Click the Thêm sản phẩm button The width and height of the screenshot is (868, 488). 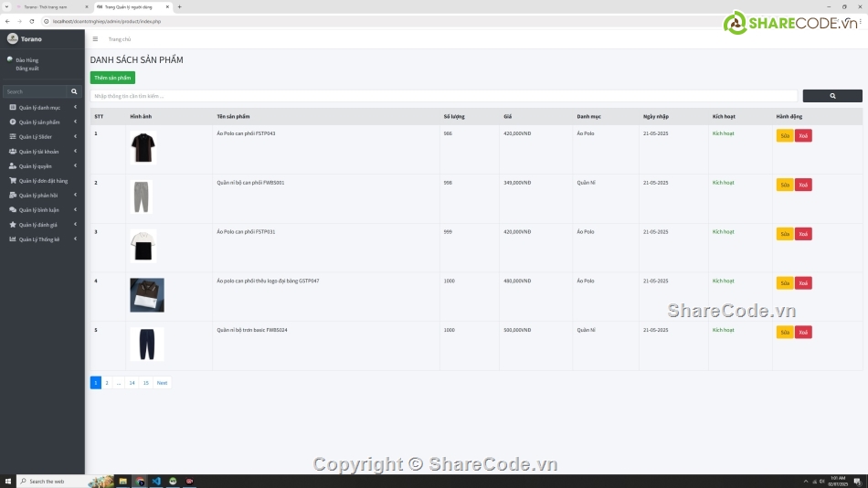click(112, 78)
